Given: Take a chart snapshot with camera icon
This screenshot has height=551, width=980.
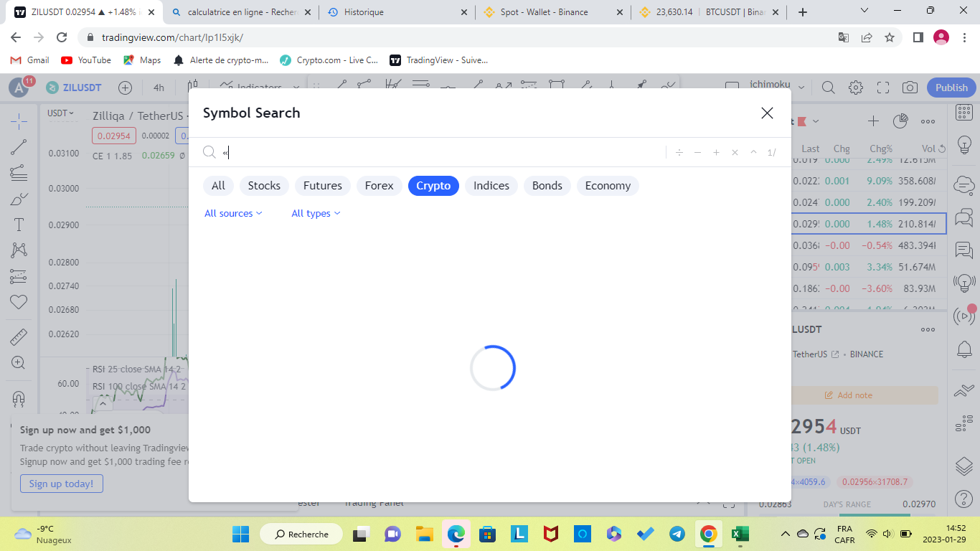Looking at the screenshot, I should coord(910,88).
